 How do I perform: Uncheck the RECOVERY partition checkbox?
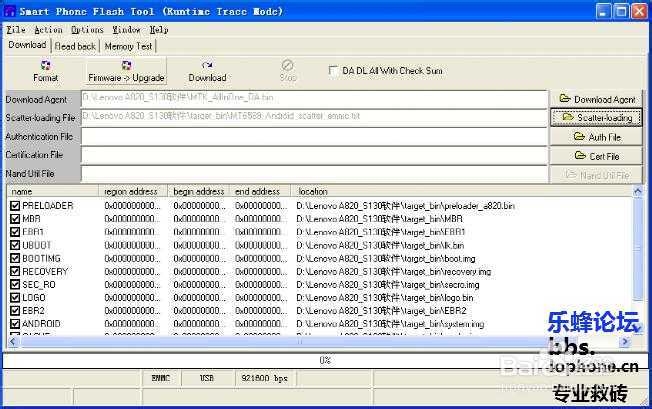15,271
